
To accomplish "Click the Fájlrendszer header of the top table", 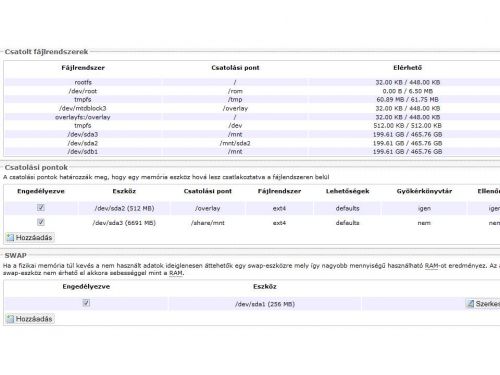I will coord(83,68).
